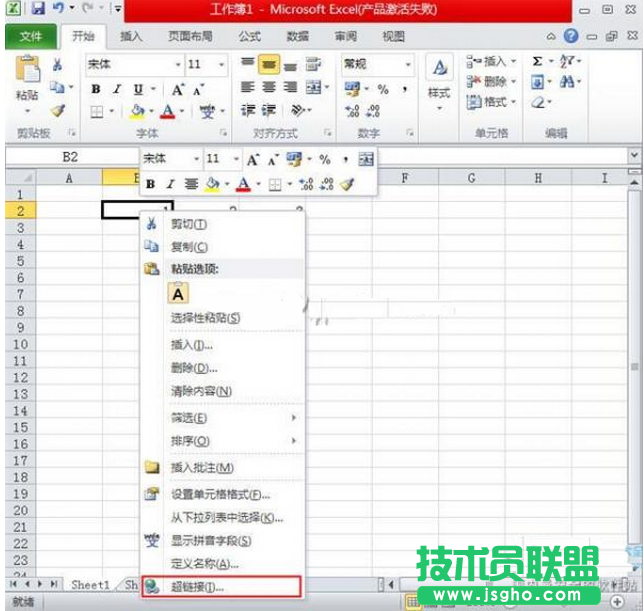Click the paste option A icon
The width and height of the screenshot is (644, 611).
[178, 293]
